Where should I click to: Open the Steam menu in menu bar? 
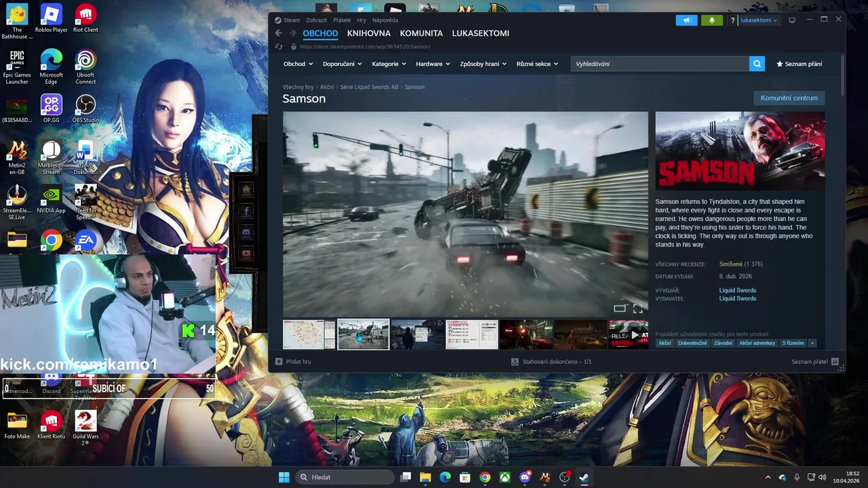[292, 20]
